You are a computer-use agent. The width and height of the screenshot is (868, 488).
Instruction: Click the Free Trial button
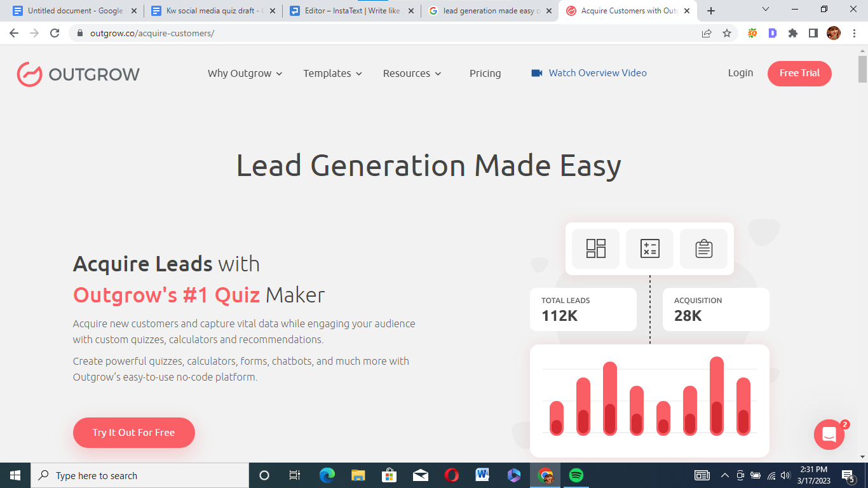(799, 73)
